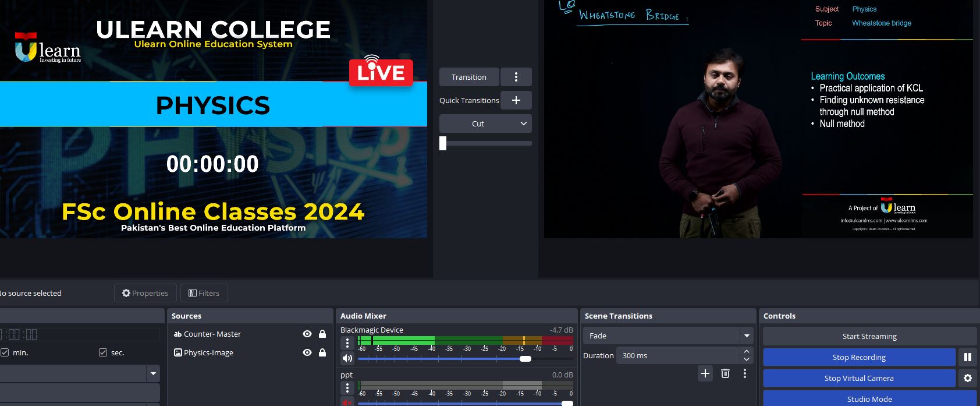The height and width of the screenshot is (406, 980).
Task: Click the text source icon of Counter- Master
Action: point(177,334)
